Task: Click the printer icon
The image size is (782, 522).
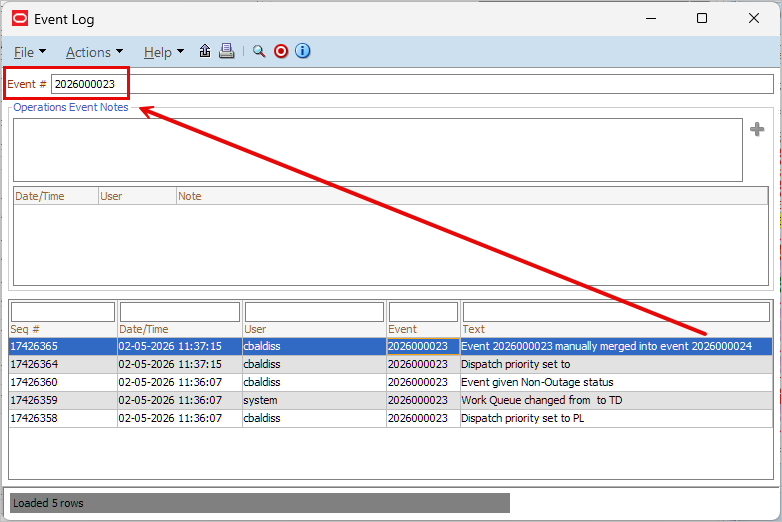Action: tap(227, 51)
